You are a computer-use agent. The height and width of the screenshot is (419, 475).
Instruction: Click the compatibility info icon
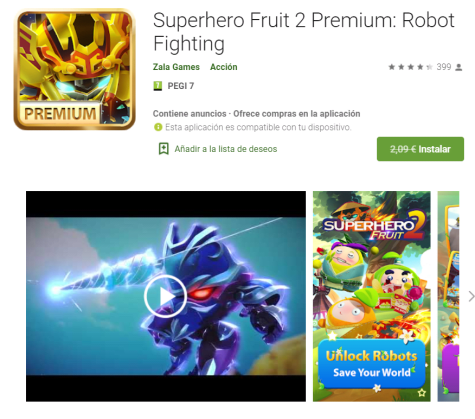click(158, 127)
